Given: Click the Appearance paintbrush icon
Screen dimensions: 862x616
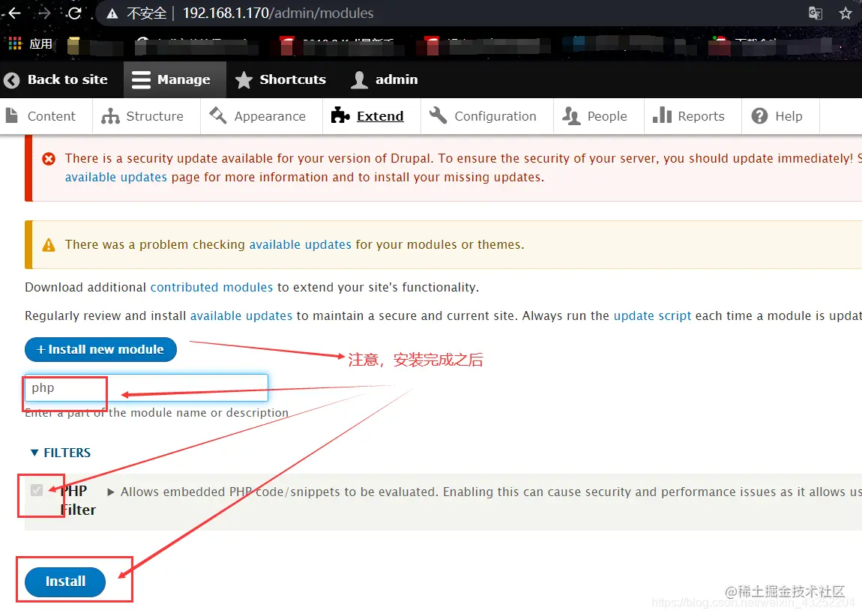Looking at the screenshot, I should [x=217, y=115].
